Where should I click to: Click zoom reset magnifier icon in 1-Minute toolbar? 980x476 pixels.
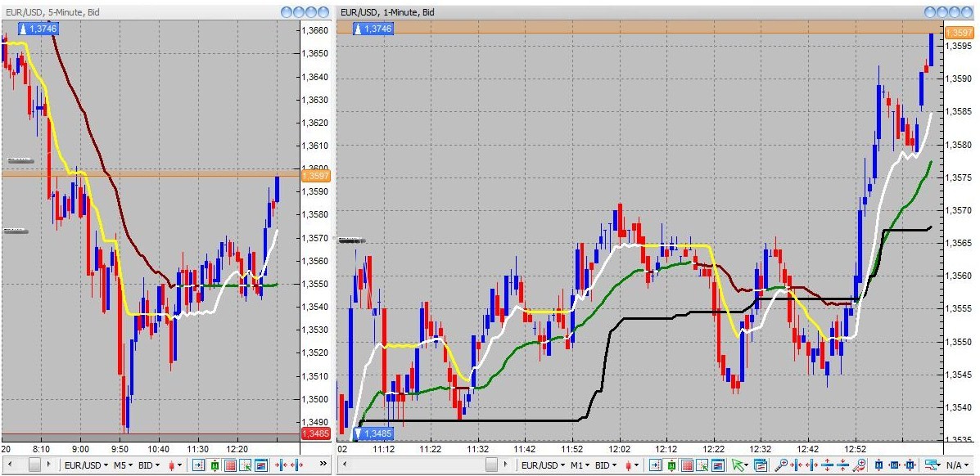coord(859,465)
